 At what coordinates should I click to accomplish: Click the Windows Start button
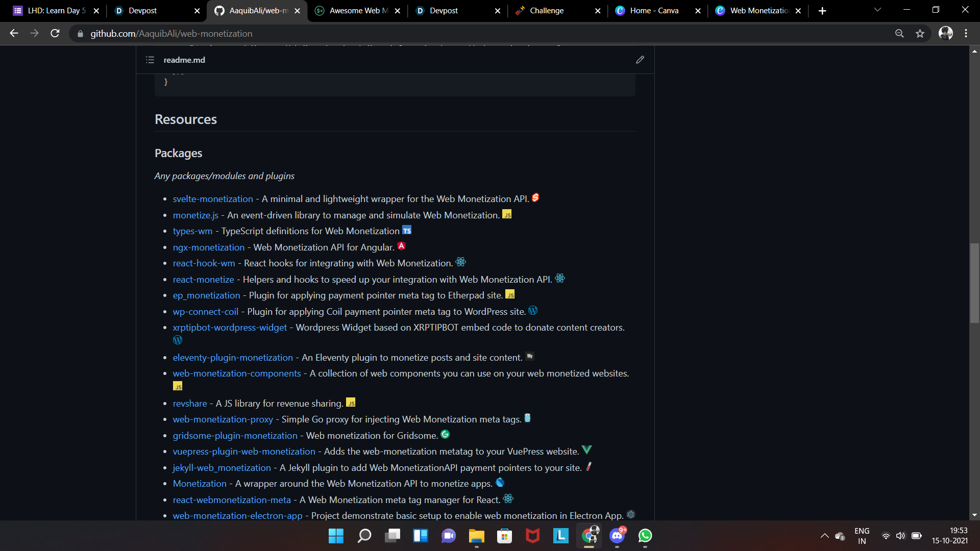click(336, 536)
